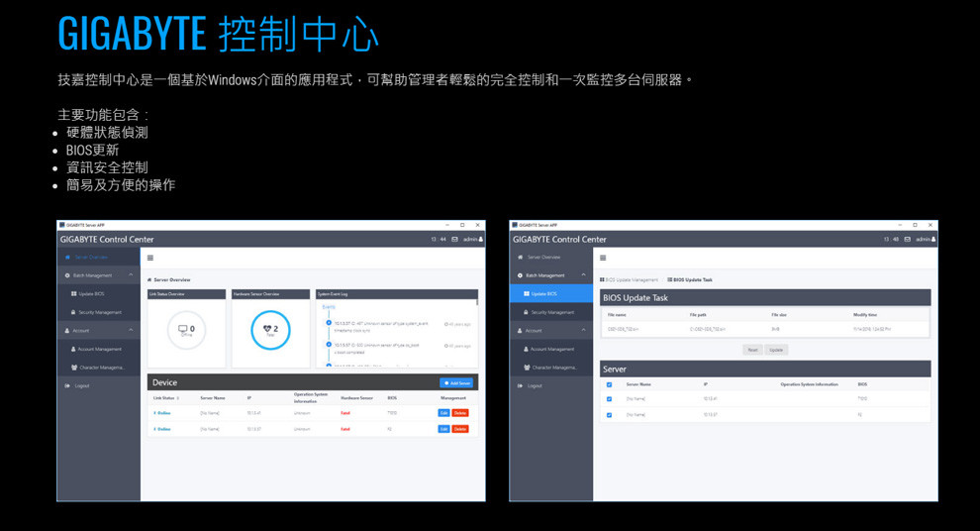Image resolution: width=980 pixels, height=531 pixels.
Task: Click the BIOS file row in BIOS Update Task table
Action: tap(765, 329)
